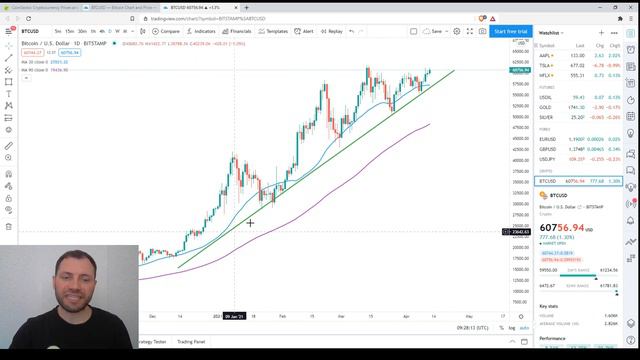Toggle hide all drawings eye icon
The image size is (640, 360).
(9, 210)
